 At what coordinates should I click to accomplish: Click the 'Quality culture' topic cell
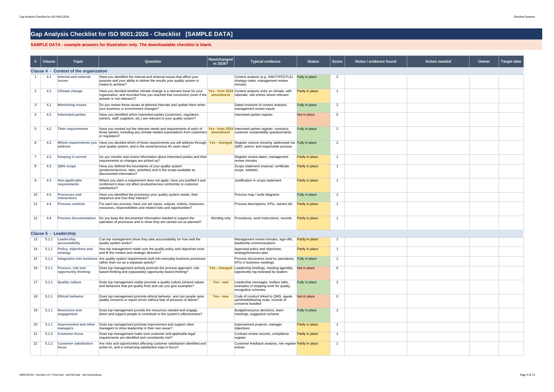[x=78, y=287]
